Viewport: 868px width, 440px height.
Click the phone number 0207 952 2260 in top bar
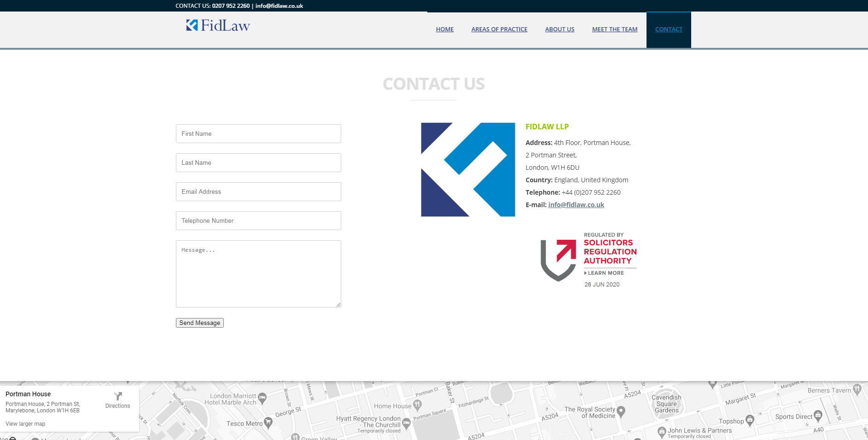231,6
